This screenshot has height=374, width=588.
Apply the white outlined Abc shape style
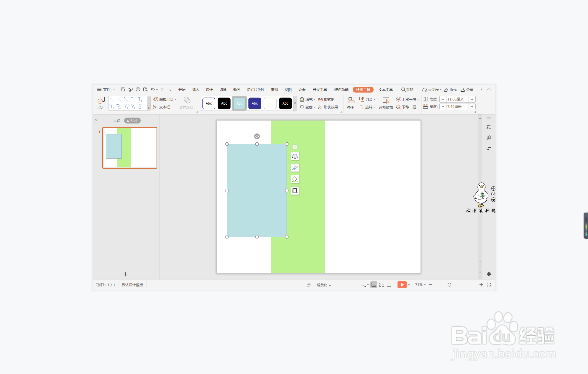coord(209,103)
